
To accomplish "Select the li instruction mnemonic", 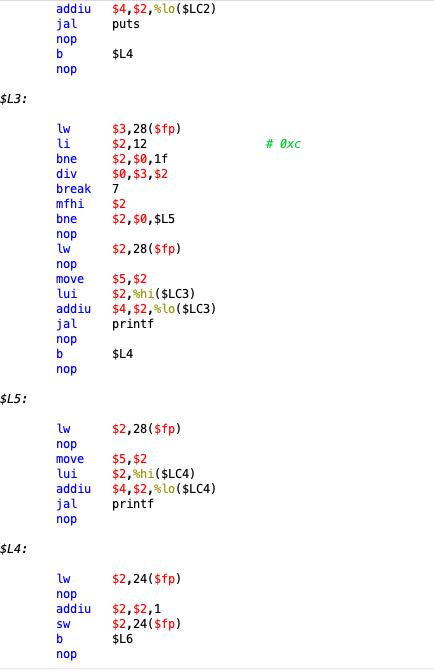I will (x=63, y=144).
